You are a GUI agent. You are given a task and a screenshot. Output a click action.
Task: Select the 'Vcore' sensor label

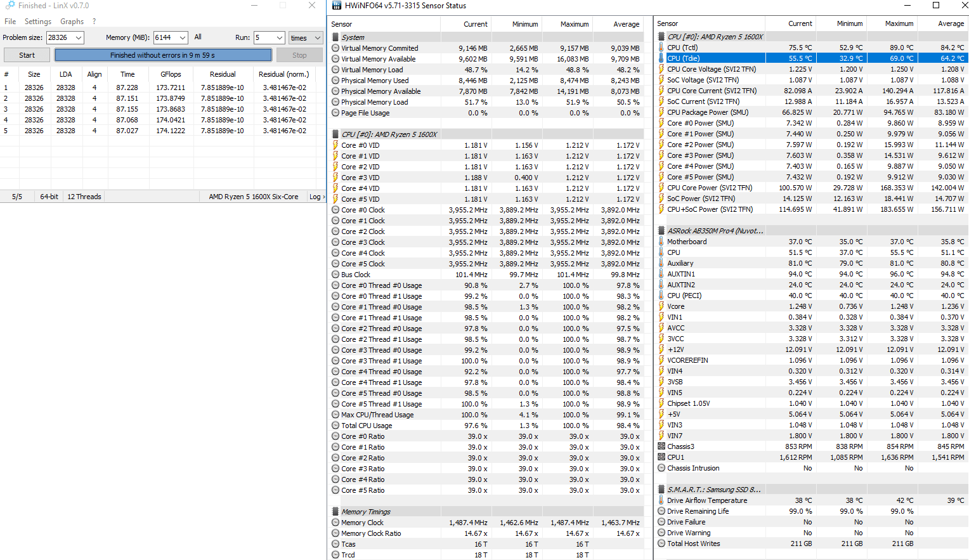pyautogui.click(x=675, y=306)
